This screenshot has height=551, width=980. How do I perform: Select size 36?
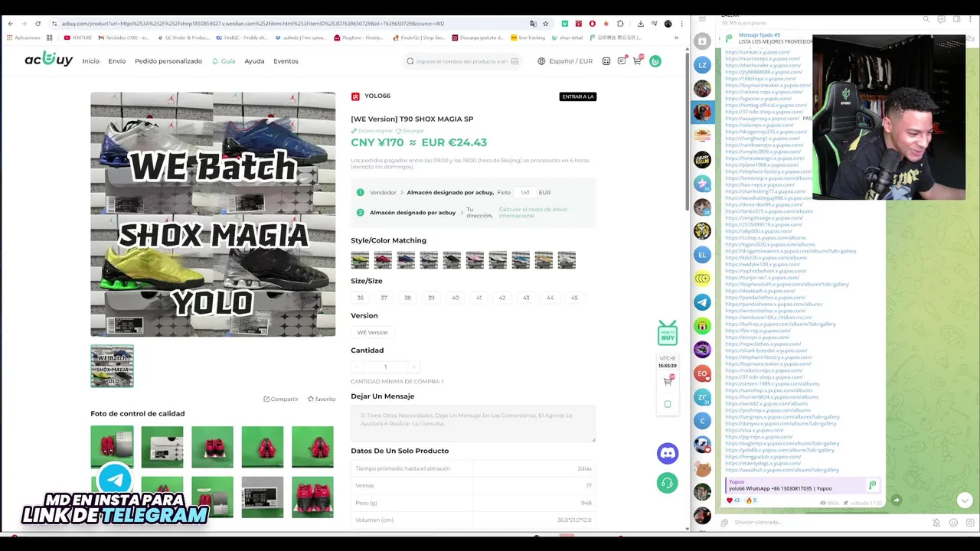(x=361, y=298)
